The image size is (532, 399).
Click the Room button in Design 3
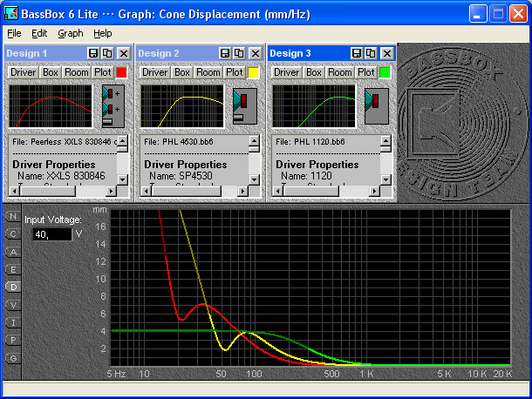340,72
